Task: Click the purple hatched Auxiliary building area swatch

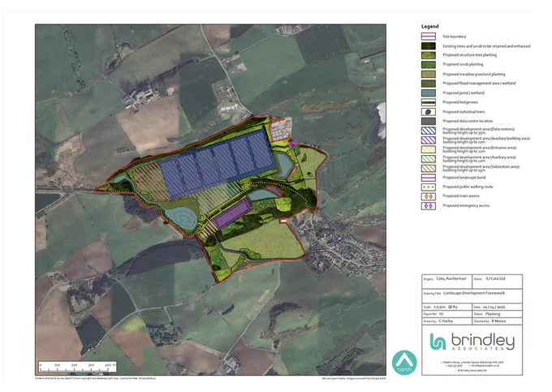Action: pos(428,140)
